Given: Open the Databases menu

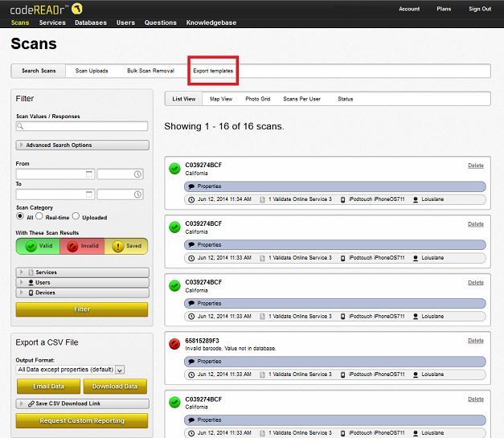Looking at the screenshot, I should coord(91,23).
